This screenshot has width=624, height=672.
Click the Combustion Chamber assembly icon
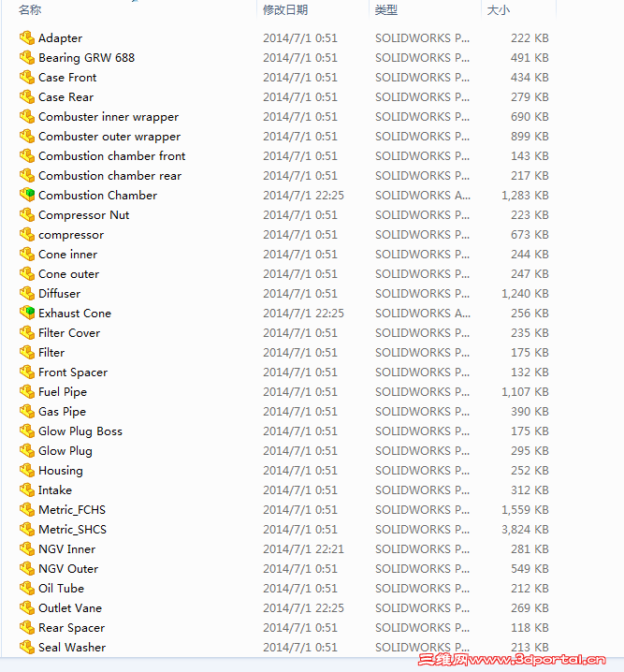click(27, 195)
